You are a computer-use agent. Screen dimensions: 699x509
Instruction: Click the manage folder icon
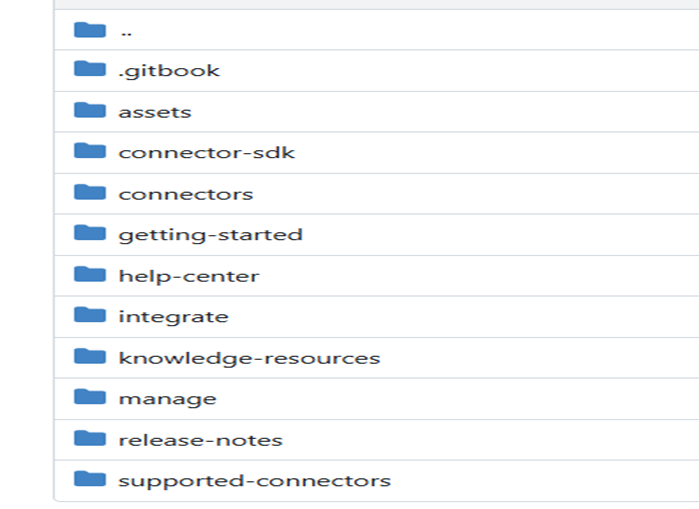[x=90, y=398]
